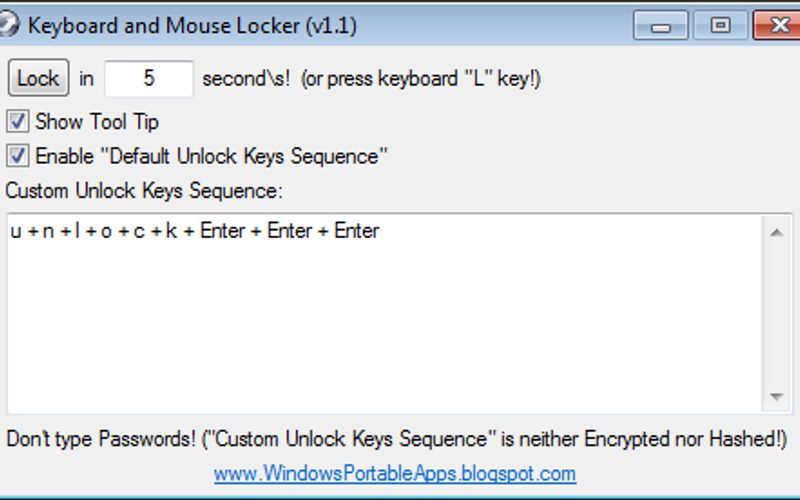The width and height of the screenshot is (800, 500).
Task: Click the vertical scrollbar track in text area
Action: (776, 315)
